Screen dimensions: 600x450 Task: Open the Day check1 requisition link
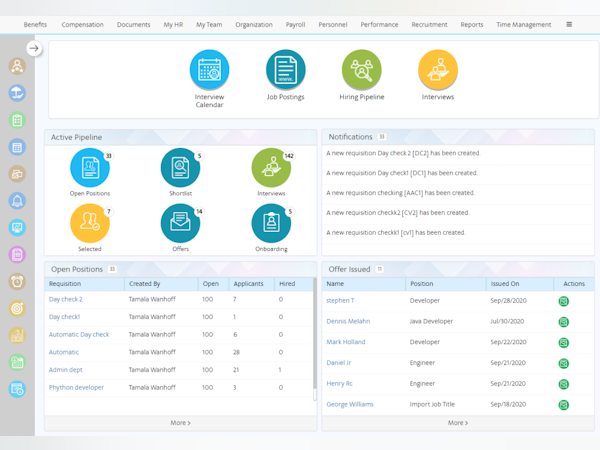[x=64, y=317]
